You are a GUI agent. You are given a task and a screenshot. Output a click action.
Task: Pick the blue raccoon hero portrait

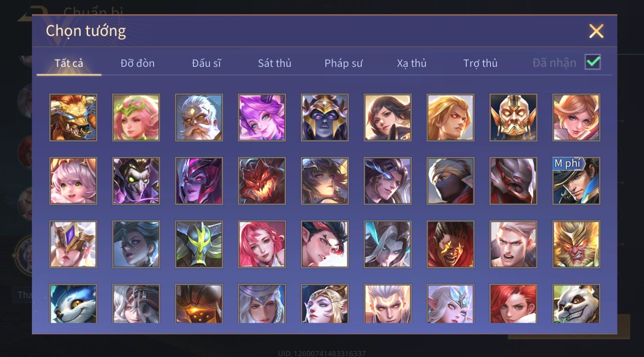(x=73, y=304)
